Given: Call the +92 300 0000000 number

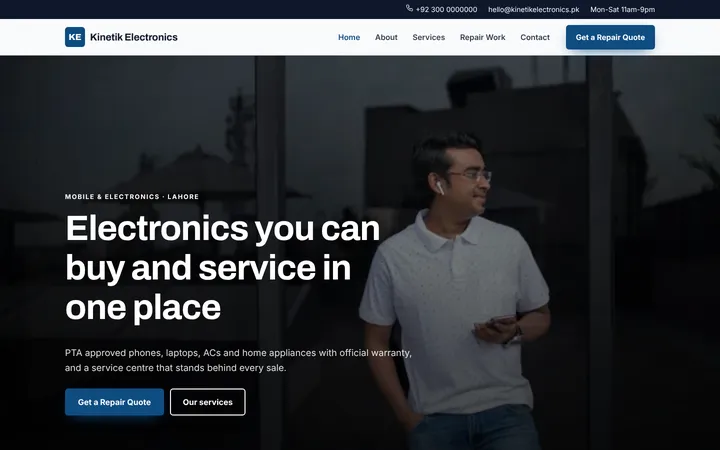Looking at the screenshot, I should [x=446, y=9].
